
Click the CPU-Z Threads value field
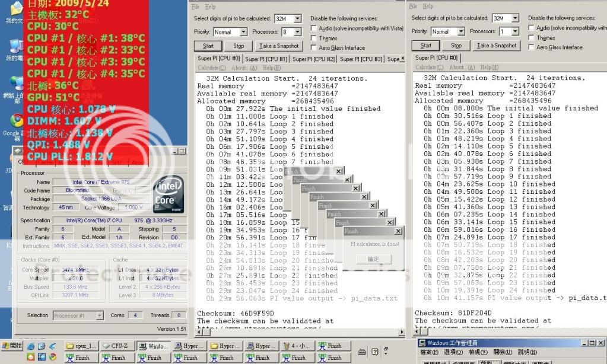[x=179, y=315]
